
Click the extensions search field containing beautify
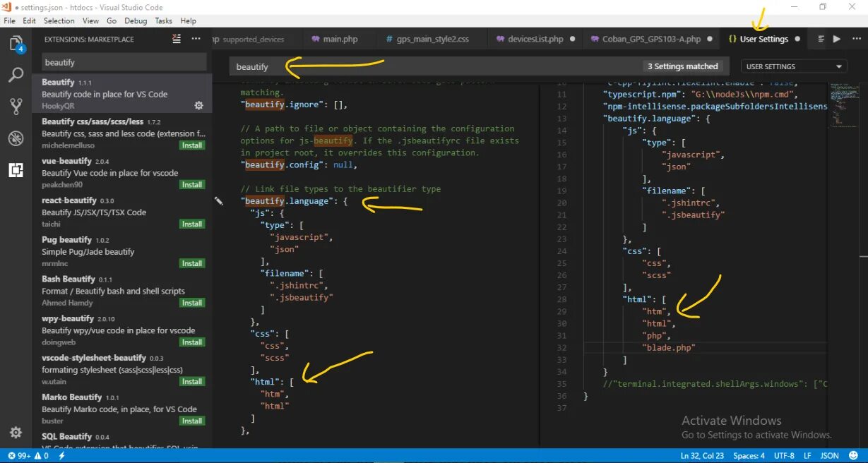(x=124, y=63)
